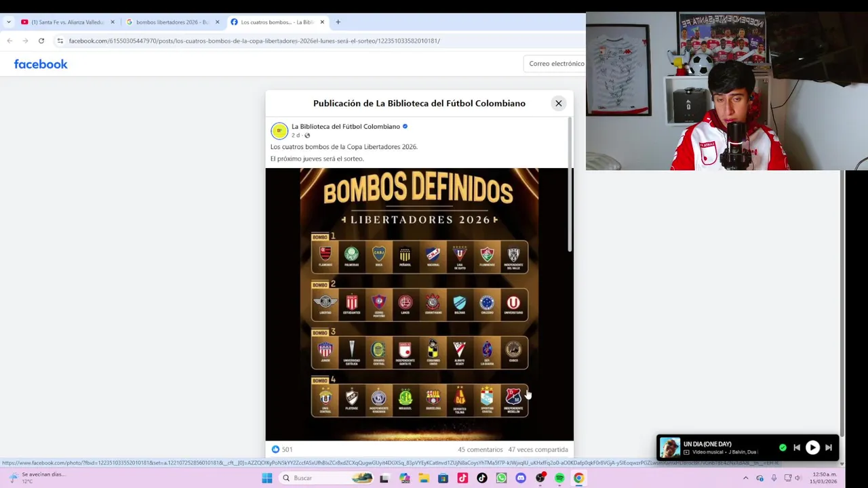Open Discord from the taskbar
The width and height of the screenshot is (868, 488).
(521, 478)
